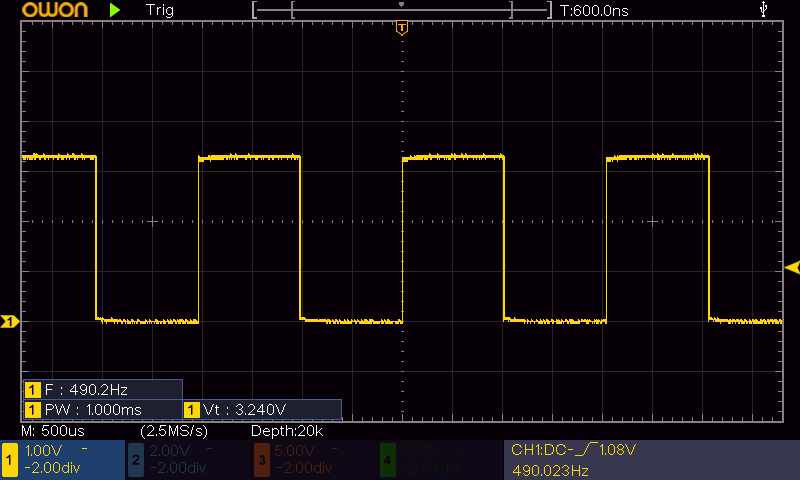Image resolution: width=800 pixels, height=480 pixels.
Task: Select the channel 1 badge in the bottom bar
Action: (10, 459)
